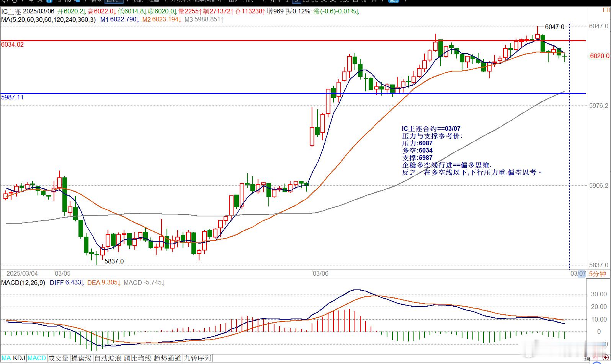Click the 量2255 volume value

coord(189,11)
